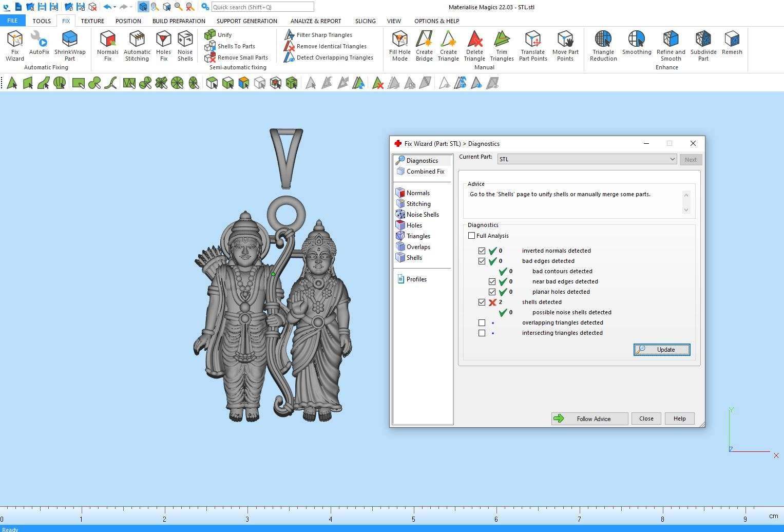The width and height of the screenshot is (784, 532).
Task: Open the Fix Wizard tool
Action: coord(15,45)
